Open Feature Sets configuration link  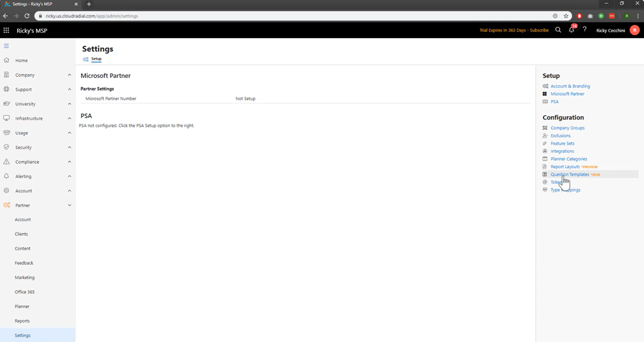(562, 144)
